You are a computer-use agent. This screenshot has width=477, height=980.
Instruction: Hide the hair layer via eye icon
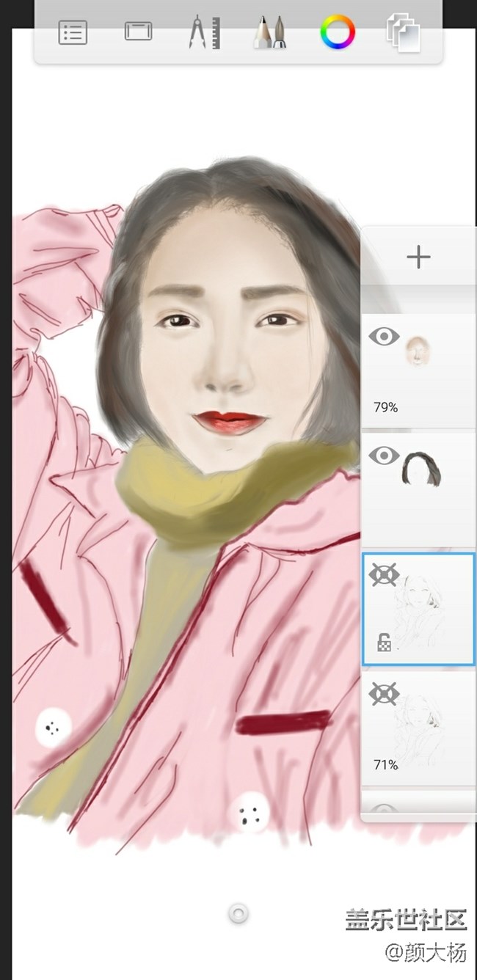point(384,456)
